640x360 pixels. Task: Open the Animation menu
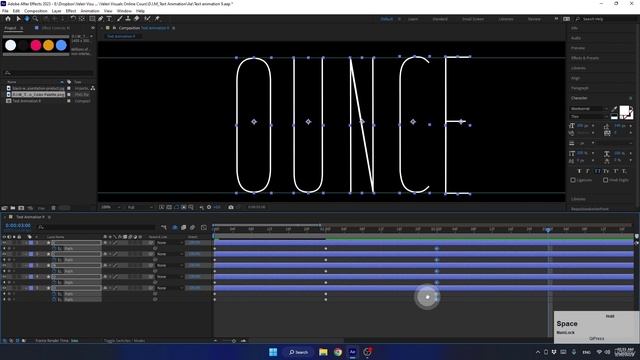point(90,11)
